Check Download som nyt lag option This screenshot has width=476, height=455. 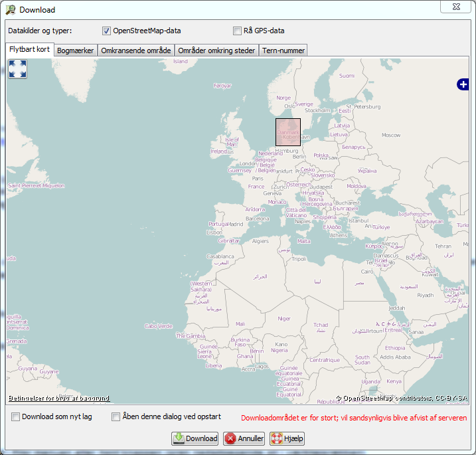(15, 417)
